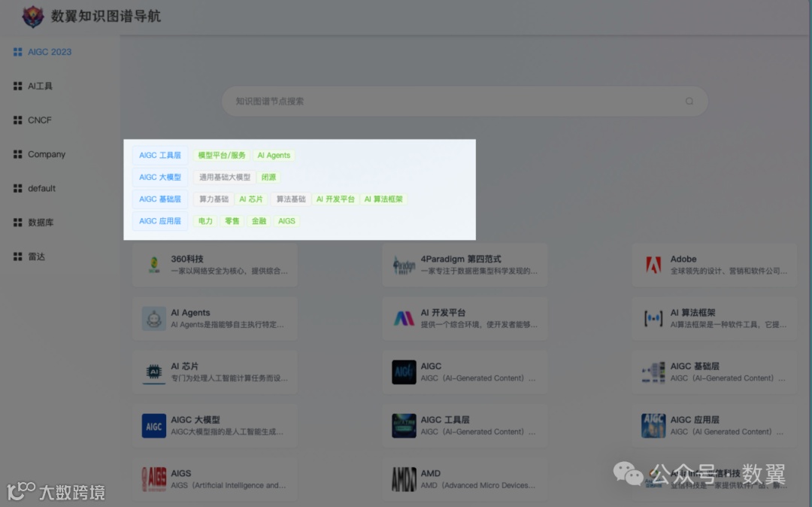
Task: Select the 通用基础大模型 tag
Action: click(x=225, y=177)
